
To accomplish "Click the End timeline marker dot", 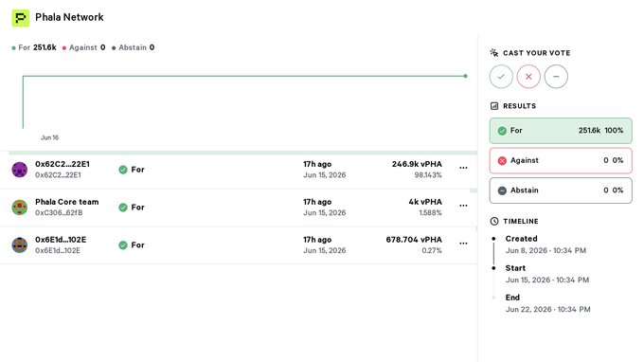I will [x=493, y=298].
